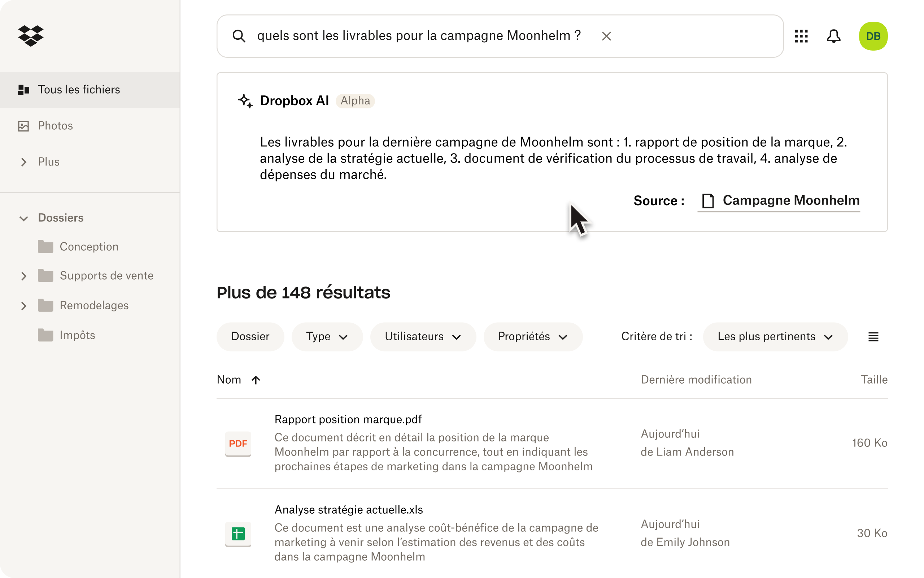Click the green spreadsheet file icon
Image resolution: width=924 pixels, height=578 pixels.
pos(238,534)
